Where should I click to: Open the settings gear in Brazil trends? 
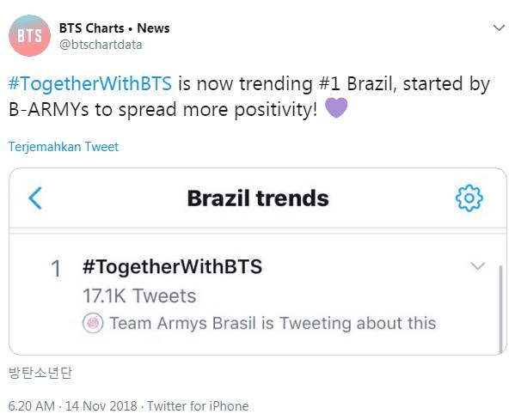(469, 198)
